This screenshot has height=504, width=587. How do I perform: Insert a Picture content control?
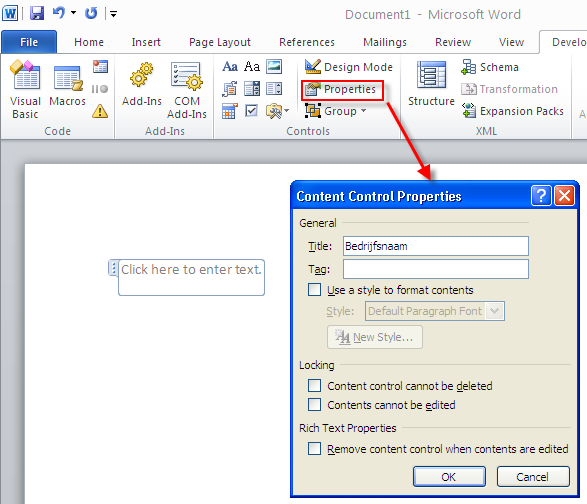274,67
